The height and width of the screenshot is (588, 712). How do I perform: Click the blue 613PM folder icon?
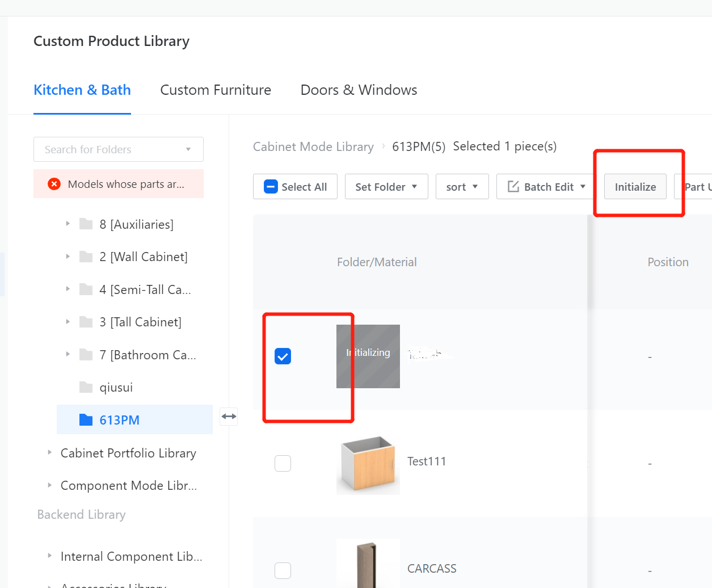point(86,420)
